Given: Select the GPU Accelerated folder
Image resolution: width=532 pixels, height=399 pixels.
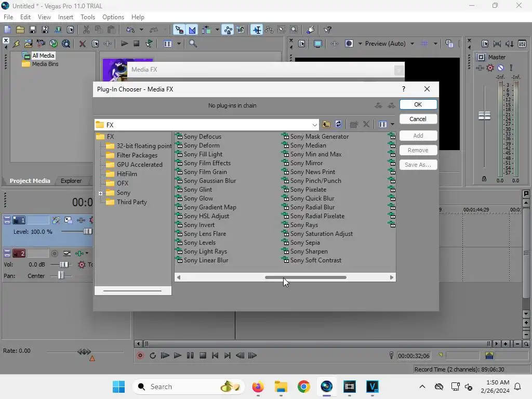Looking at the screenshot, I should [x=139, y=165].
